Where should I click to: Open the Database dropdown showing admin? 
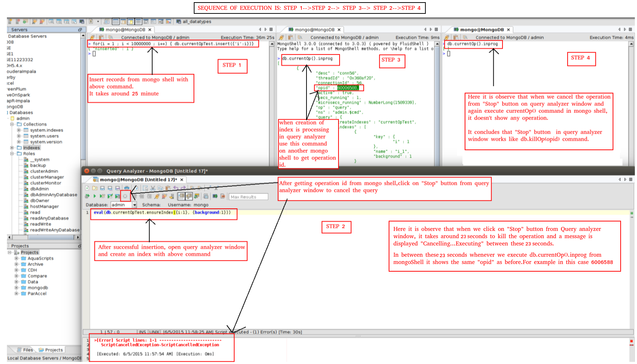pyautogui.click(x=135, y=205)
